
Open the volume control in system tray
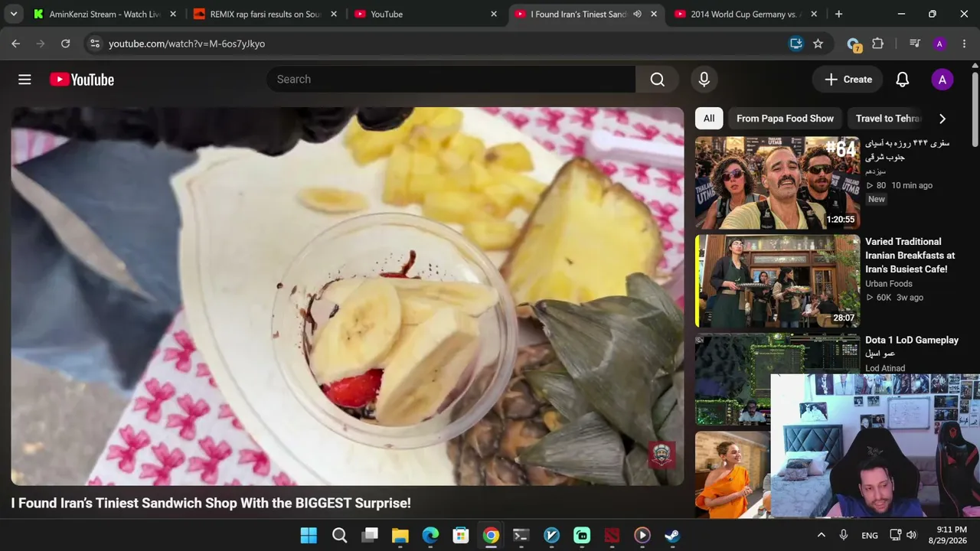point(911,536)
